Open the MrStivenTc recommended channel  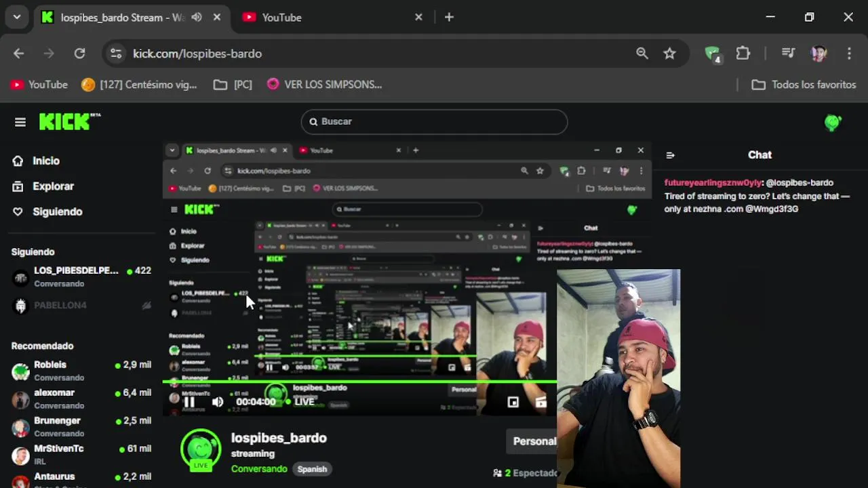[x=81, y=454]
